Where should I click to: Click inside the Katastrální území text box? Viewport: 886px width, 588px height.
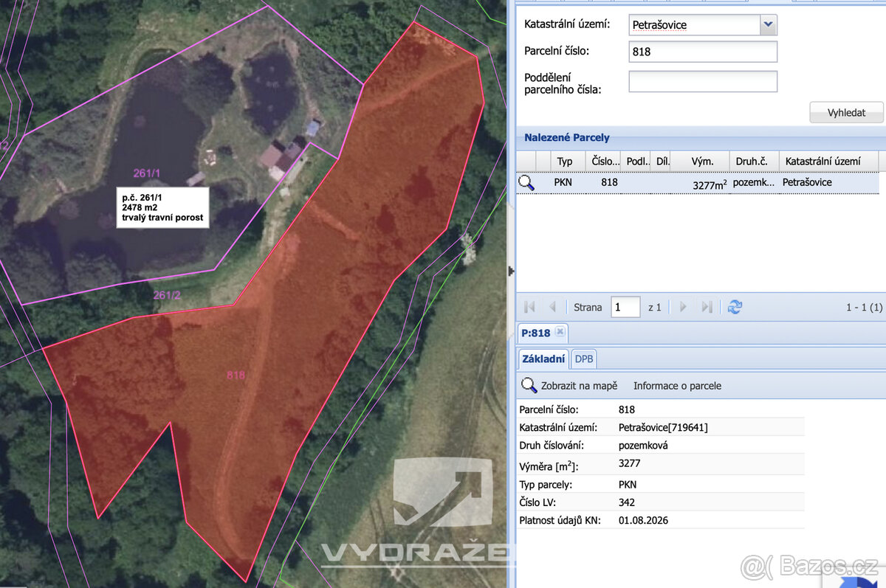pyautogui.click(x=694, y=24)
